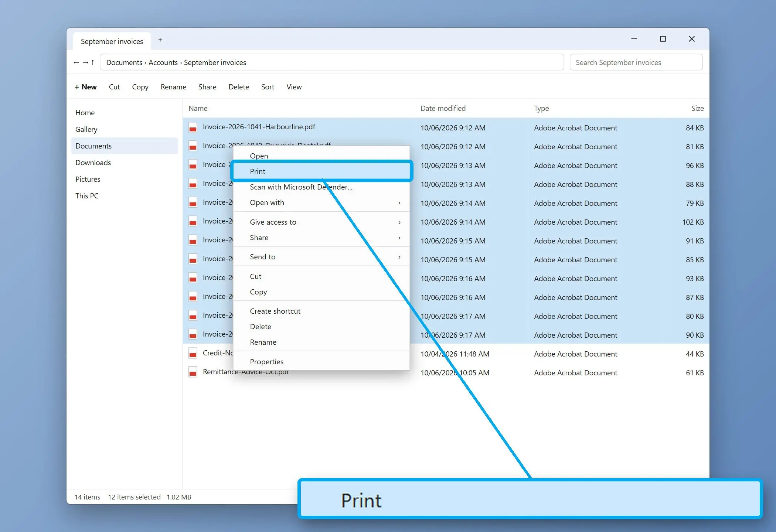Go up one folder level
Image resolution: width=776 pixels, height=532 pixels.
click(x=93, y=62)
